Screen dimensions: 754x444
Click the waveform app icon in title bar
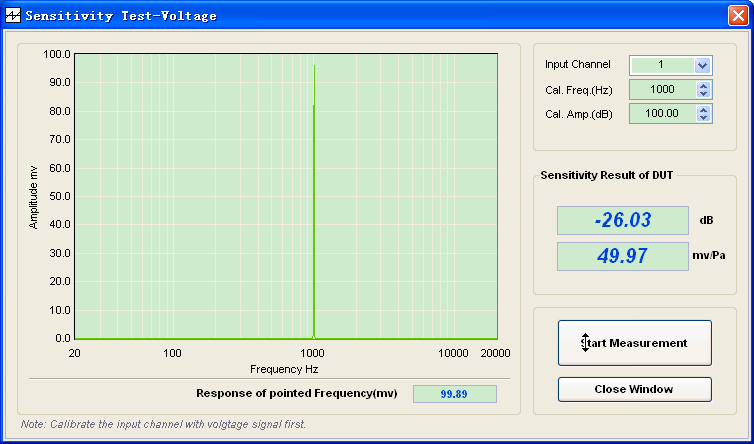click(13, 16)
